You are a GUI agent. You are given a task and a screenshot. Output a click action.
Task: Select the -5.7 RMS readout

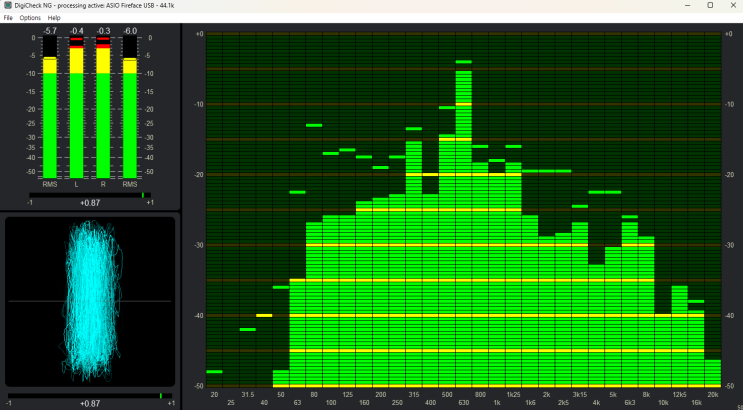tap(50, 31)
